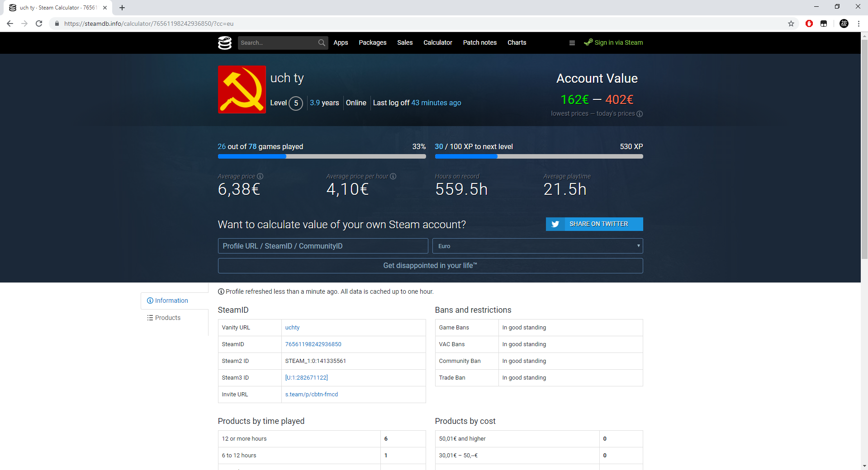
Task: Open the Chrome three-dot menu
Action: (859, 23)
